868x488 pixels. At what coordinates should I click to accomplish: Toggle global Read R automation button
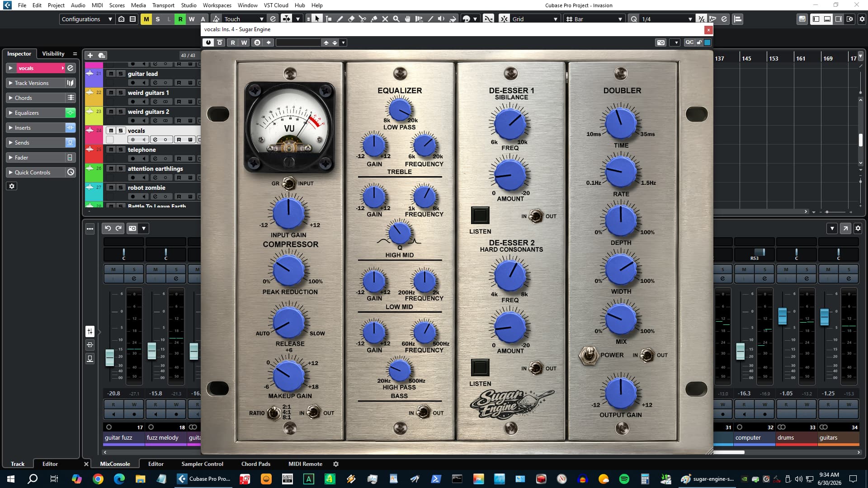(x=180, y=19)
